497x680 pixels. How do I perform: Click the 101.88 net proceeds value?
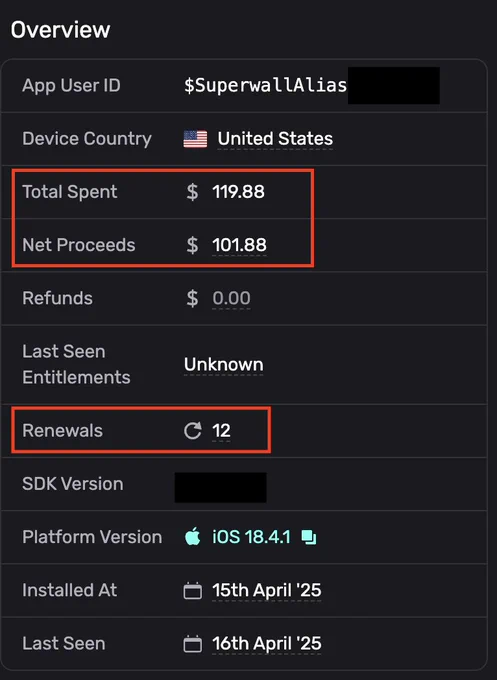(x=239, y=245)
